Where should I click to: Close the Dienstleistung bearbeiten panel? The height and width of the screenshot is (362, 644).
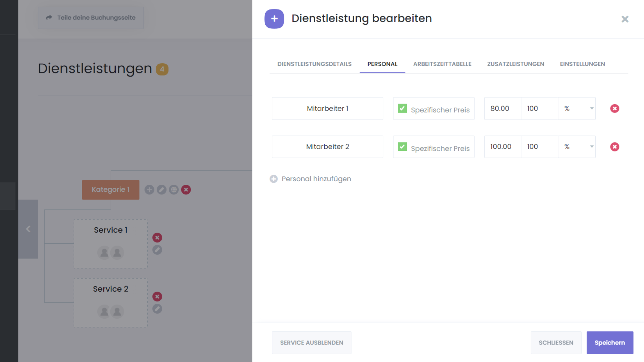click(x=625, y=19)
